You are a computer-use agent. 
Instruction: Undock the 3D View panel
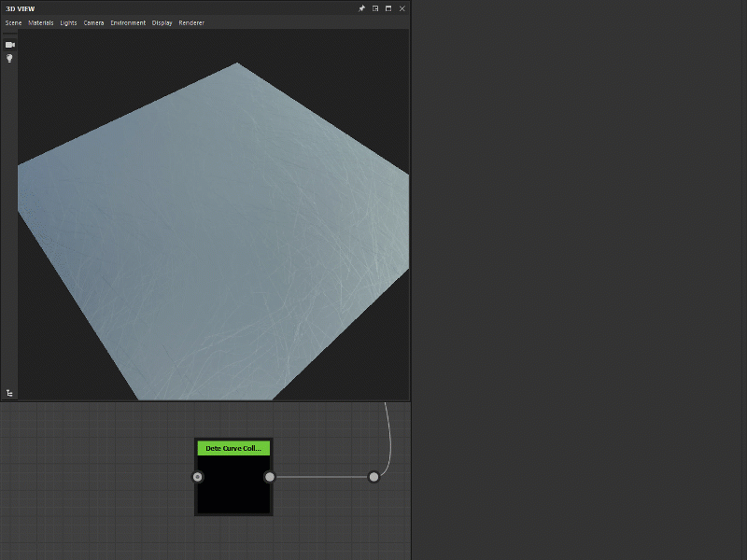[374, 7]
